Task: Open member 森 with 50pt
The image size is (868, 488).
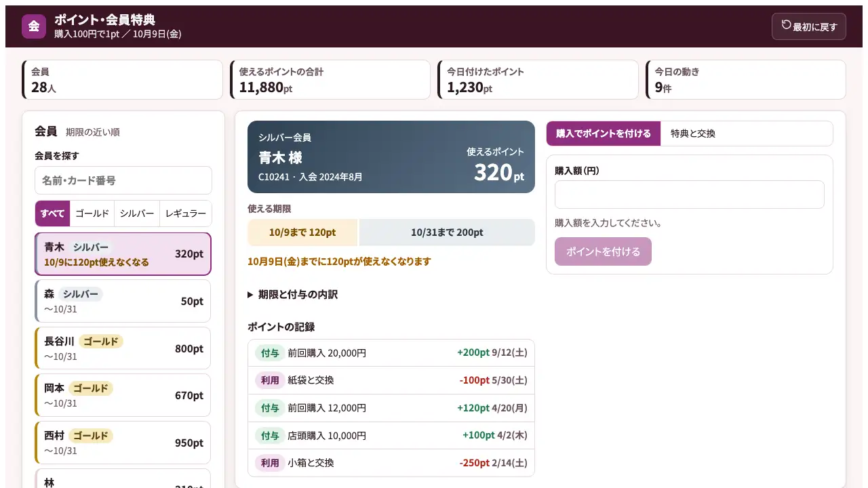Action: tap(123, 301)
